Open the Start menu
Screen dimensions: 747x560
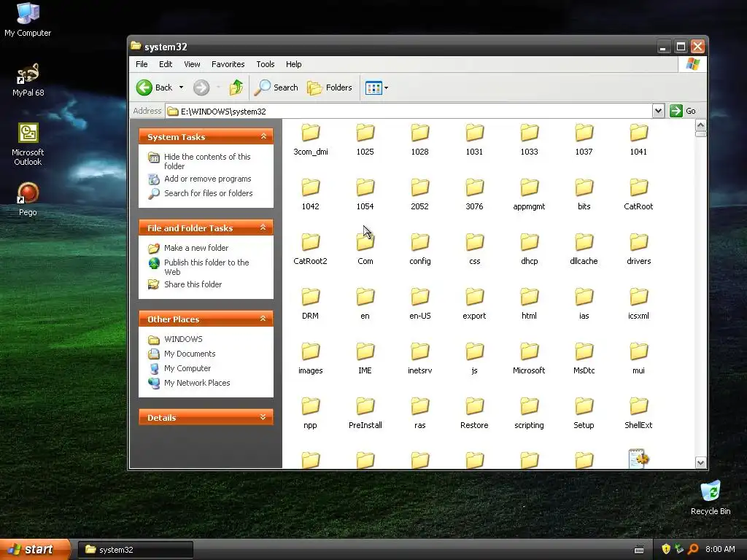click(x=35, y=549)
